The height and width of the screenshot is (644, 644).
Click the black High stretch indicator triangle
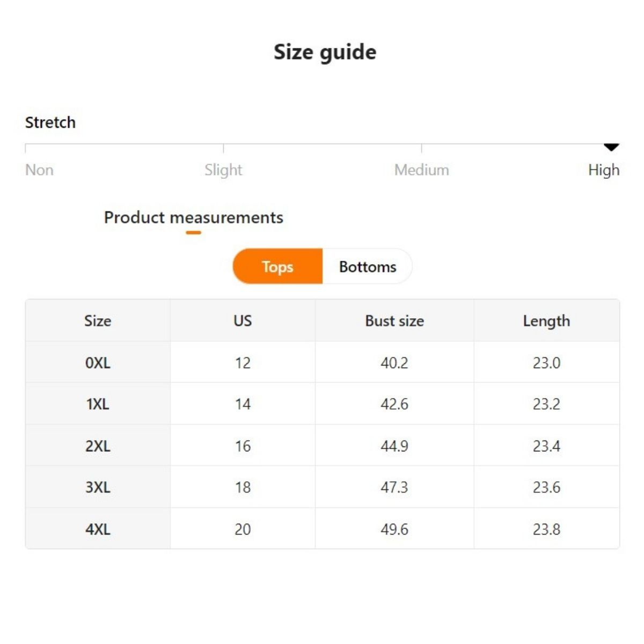point(611,147)
